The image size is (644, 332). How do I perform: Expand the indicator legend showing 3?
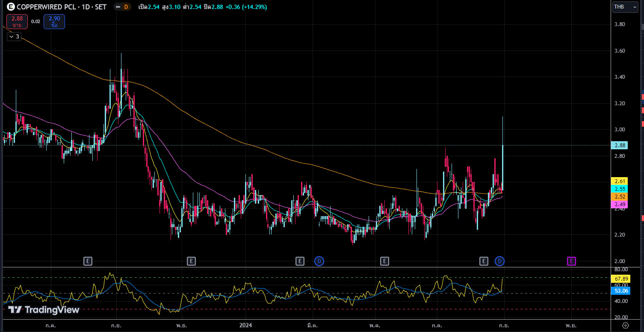point(13,37)
